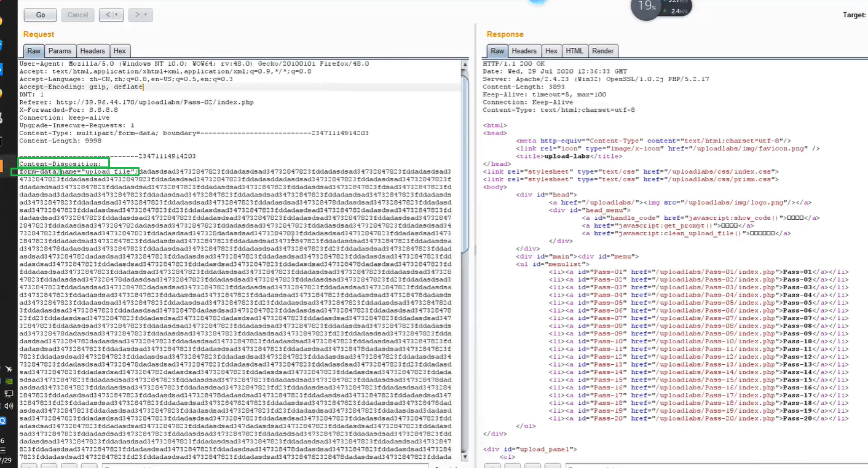This screenshot has height=468, width=868.
Task: Open the network tray icon
Action: (x=9, y=394)
